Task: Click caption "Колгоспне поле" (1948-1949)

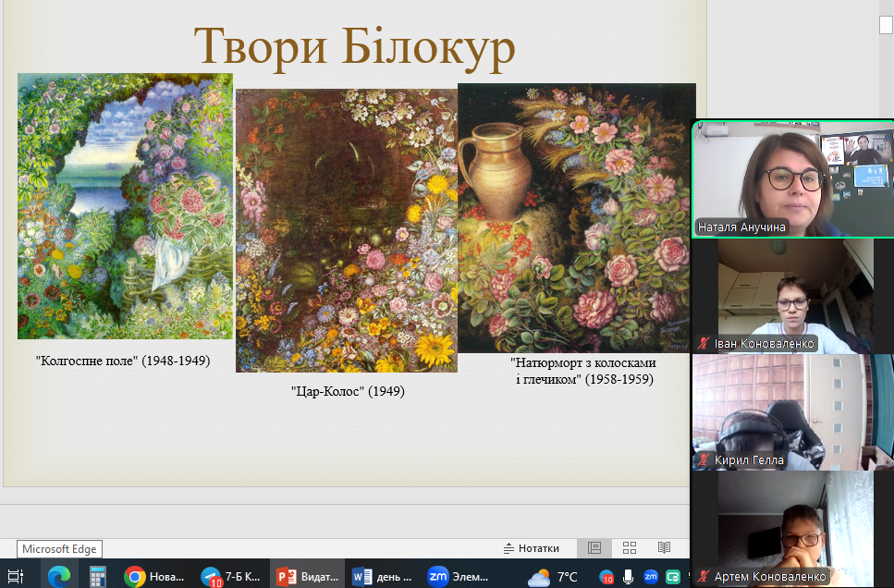Action: click(123, 361)
